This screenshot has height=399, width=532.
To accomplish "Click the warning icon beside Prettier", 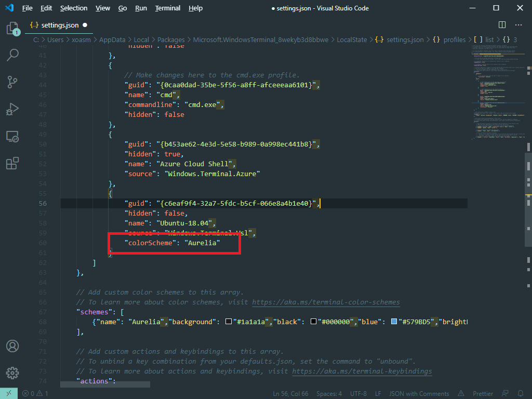I will (x=461, y=394).
